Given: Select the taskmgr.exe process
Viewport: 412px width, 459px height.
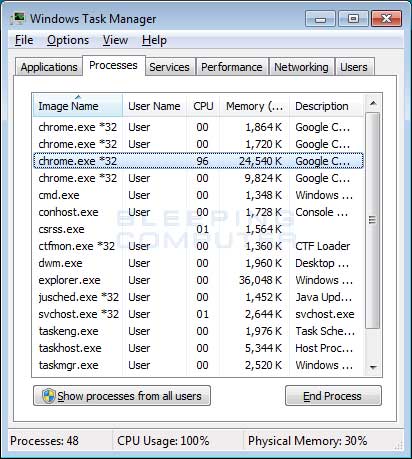Looking at the screenshot, I should click(198, 365).
